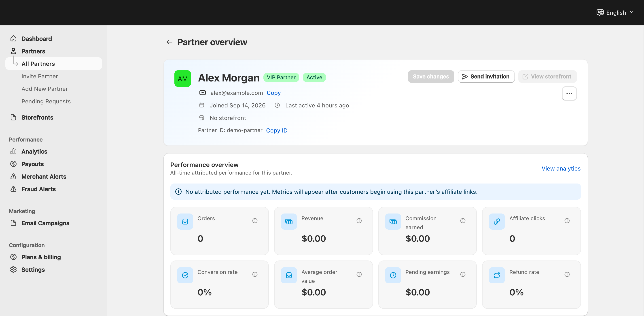The width and height of the screenshot is (644, 316).
Task: Click the Copy ID link
Action: (277, 130)
